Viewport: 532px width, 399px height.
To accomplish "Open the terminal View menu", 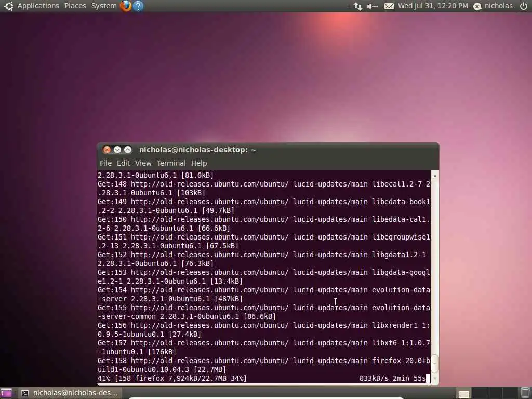I will pyautogui.click(x=143, y=163).
